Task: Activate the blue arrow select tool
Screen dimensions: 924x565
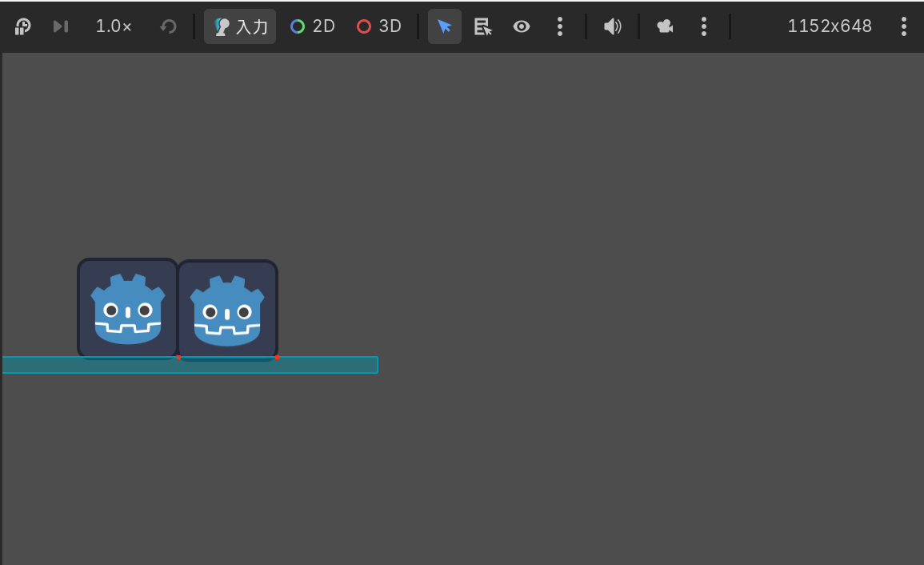Action: coord(444,26)
